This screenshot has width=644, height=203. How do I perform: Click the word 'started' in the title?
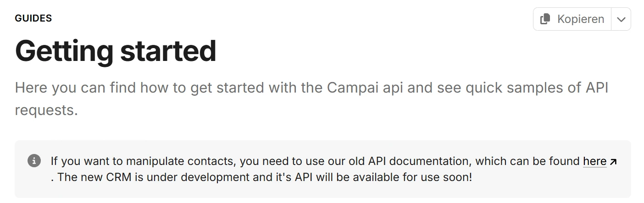coord(168,50)
